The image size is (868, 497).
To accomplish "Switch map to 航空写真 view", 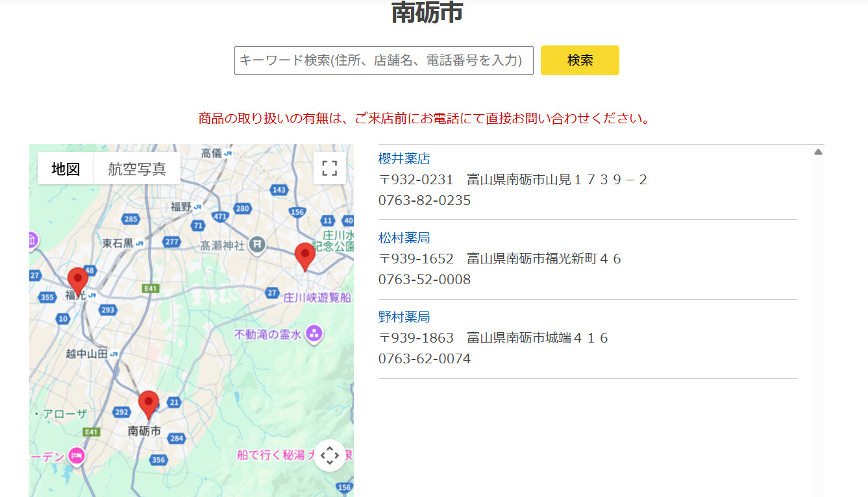I will [137, 169].
